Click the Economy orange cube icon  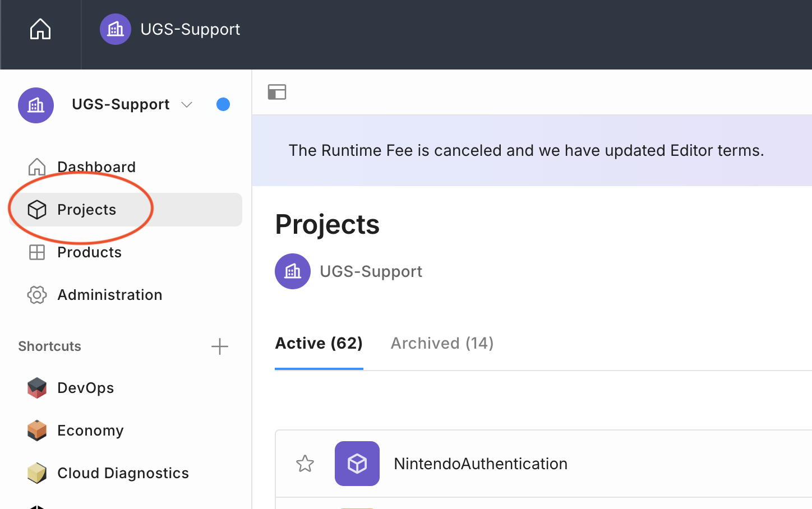pyautogui.click(x=37, y=431)
